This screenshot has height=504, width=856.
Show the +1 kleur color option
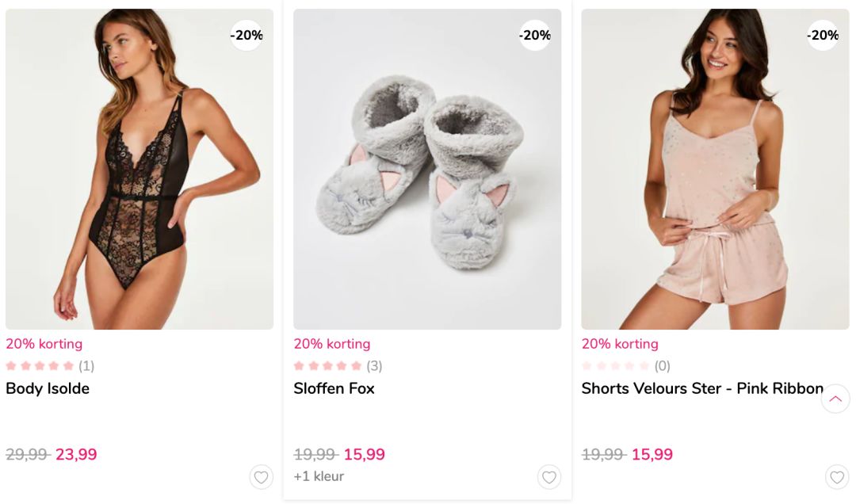(x=319, y=476)
